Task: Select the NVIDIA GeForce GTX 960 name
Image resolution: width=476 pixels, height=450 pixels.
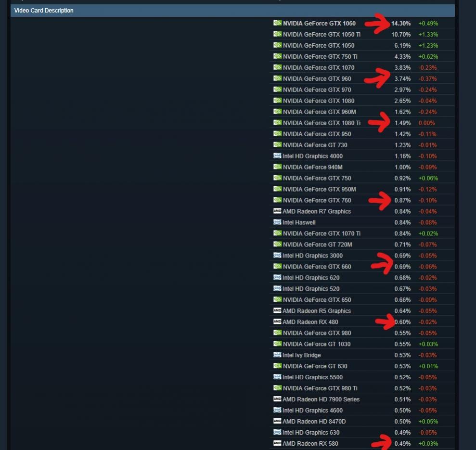Action: 317,78
